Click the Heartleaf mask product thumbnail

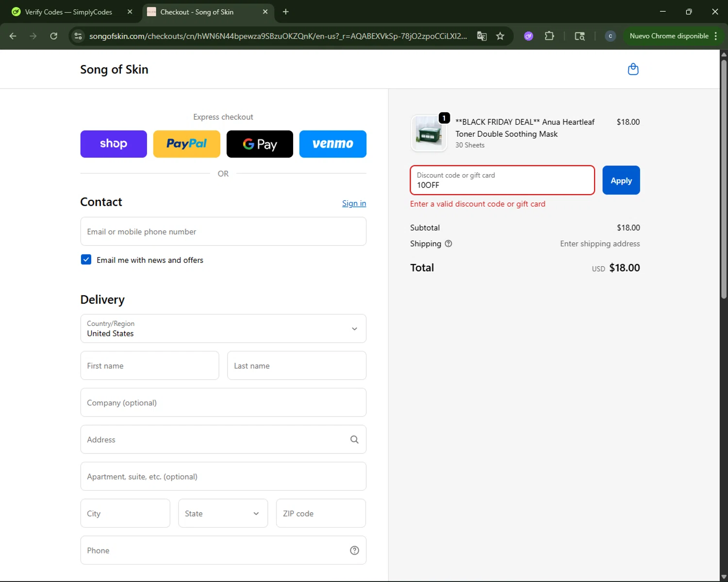click(429, 133)
